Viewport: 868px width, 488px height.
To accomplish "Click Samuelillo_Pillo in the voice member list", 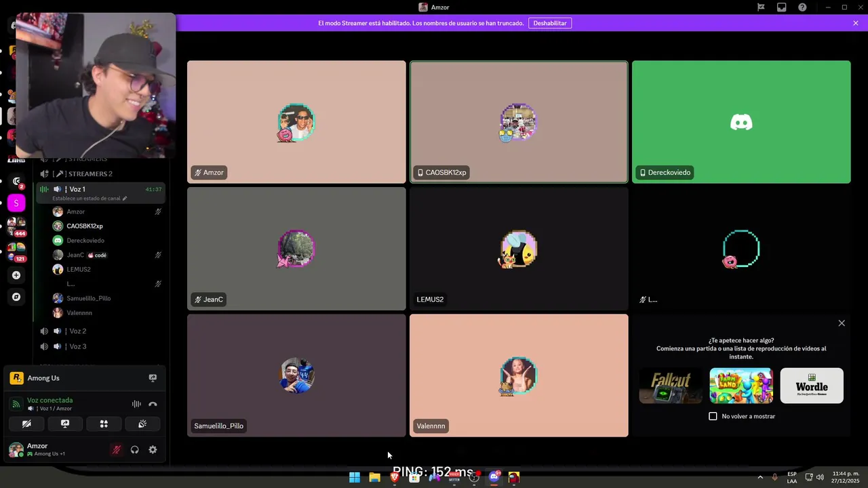I will [107, 298].
